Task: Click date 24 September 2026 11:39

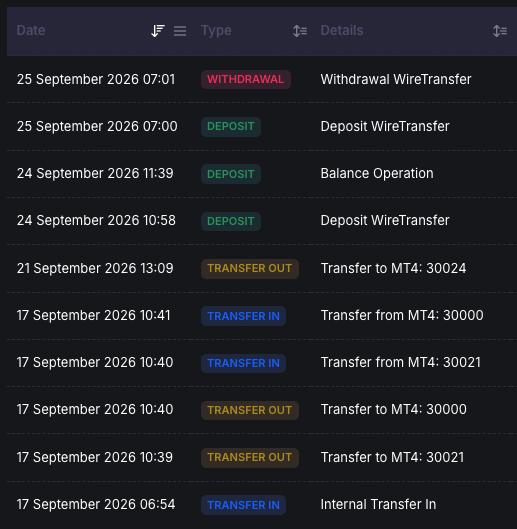Action: [95, 173]
